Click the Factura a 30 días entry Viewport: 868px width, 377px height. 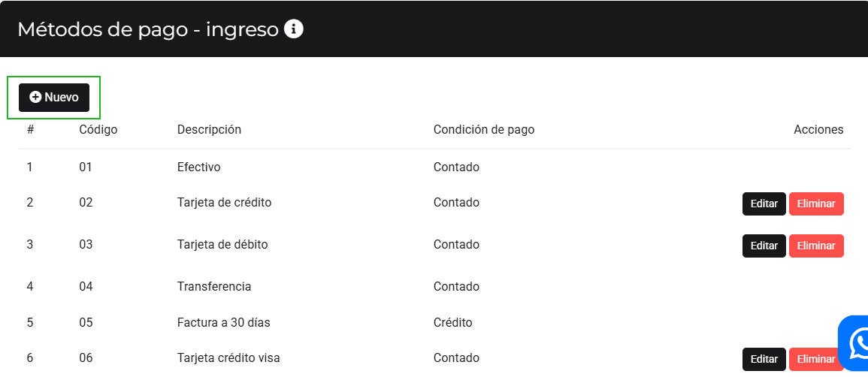click(223, 322)
